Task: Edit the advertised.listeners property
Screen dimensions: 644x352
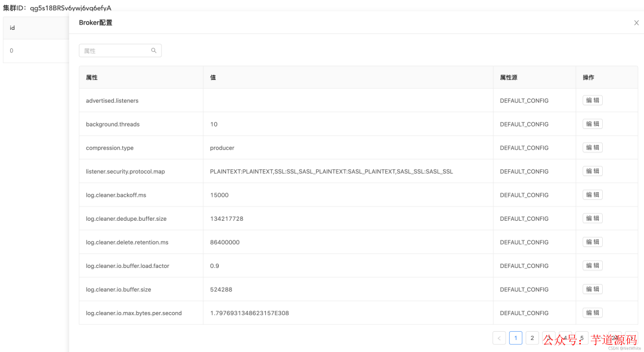Action: click(592, 100)
